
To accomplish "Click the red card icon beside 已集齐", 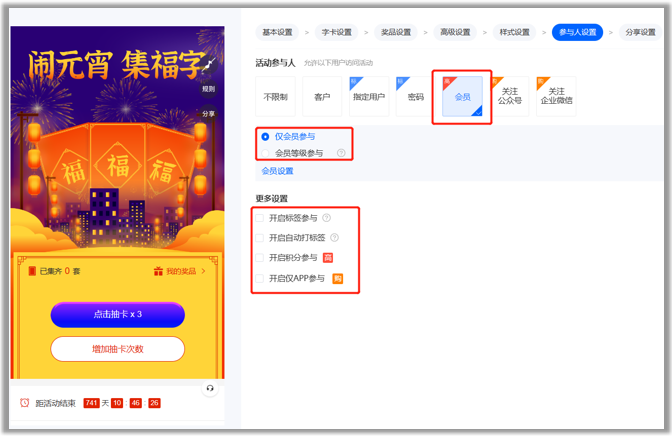I will click(x=32, y=271).
